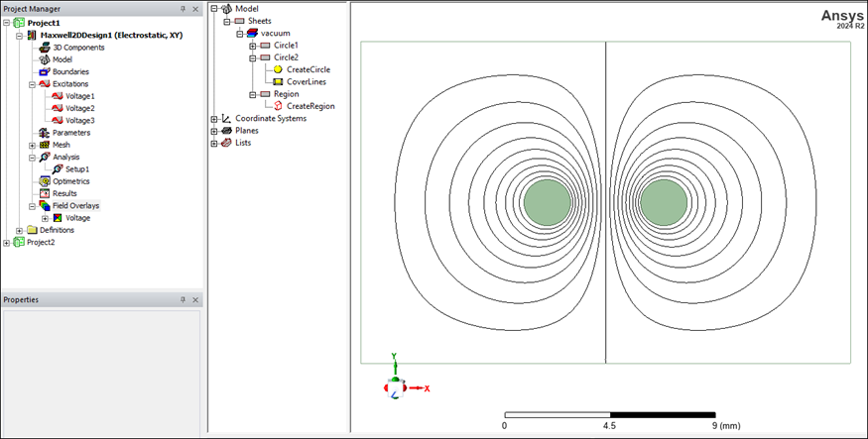
Task: Expand the Lists node
Action: [214, 143]
